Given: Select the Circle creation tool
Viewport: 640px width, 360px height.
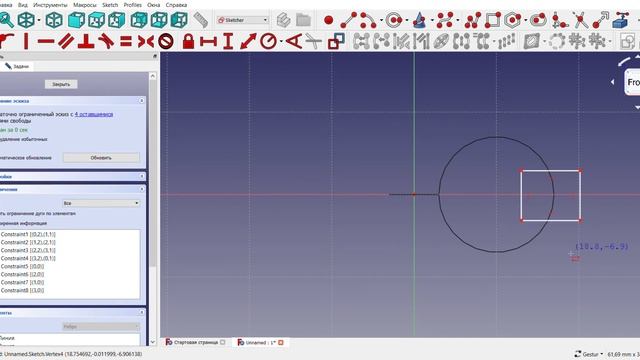Looking at the screenshot, I should (394, 20).
